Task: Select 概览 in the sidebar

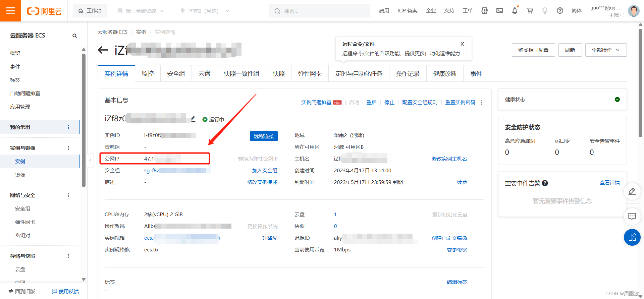Action: point(15,53)
